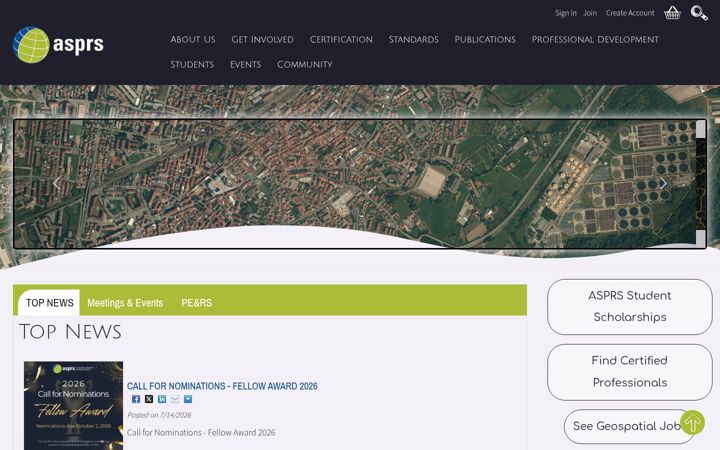Open the blue share dropdown icon
Screen dimensions: 720x450
coord(188,399)
